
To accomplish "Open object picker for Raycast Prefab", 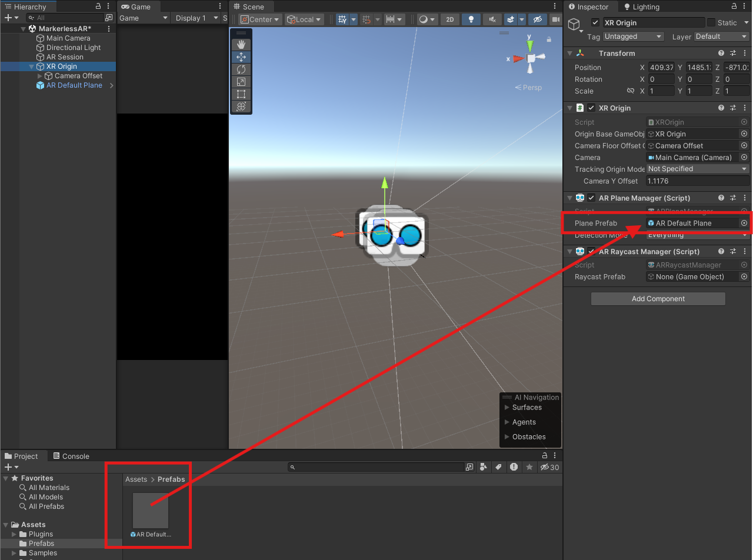I will [744, 276].
